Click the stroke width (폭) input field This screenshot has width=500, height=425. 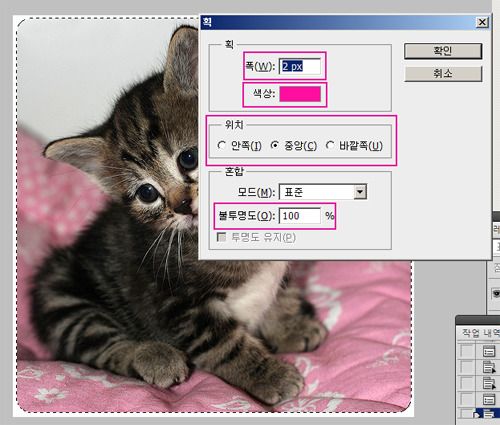(300, 66)
